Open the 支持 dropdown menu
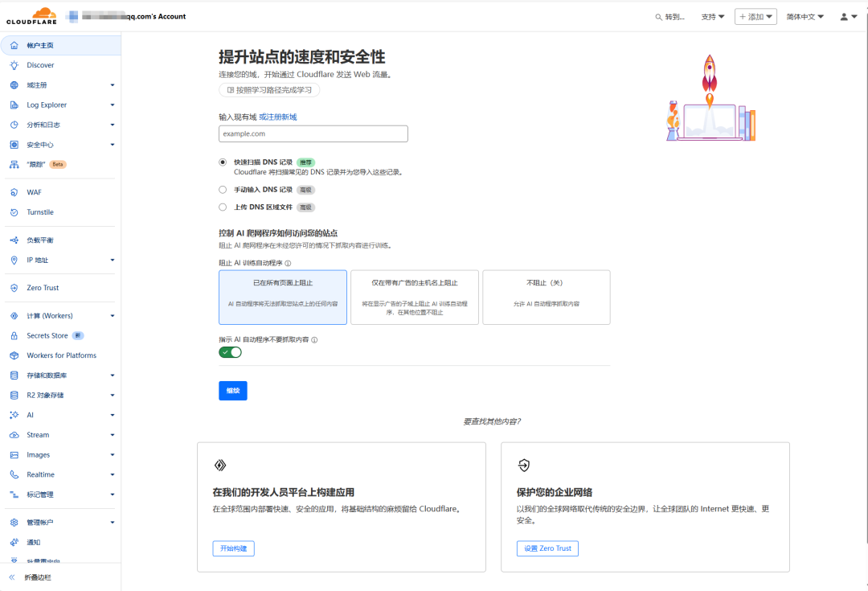 tap(711, 15)
